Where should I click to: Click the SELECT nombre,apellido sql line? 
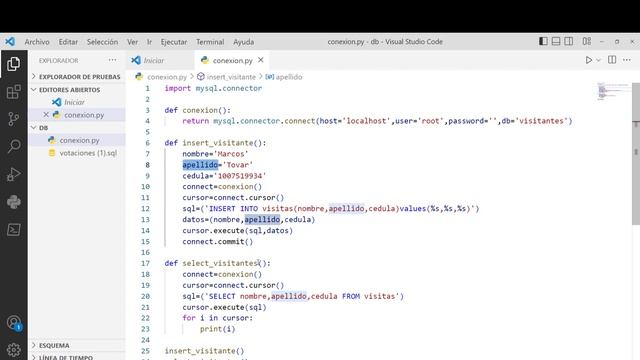tap(293, 296)
